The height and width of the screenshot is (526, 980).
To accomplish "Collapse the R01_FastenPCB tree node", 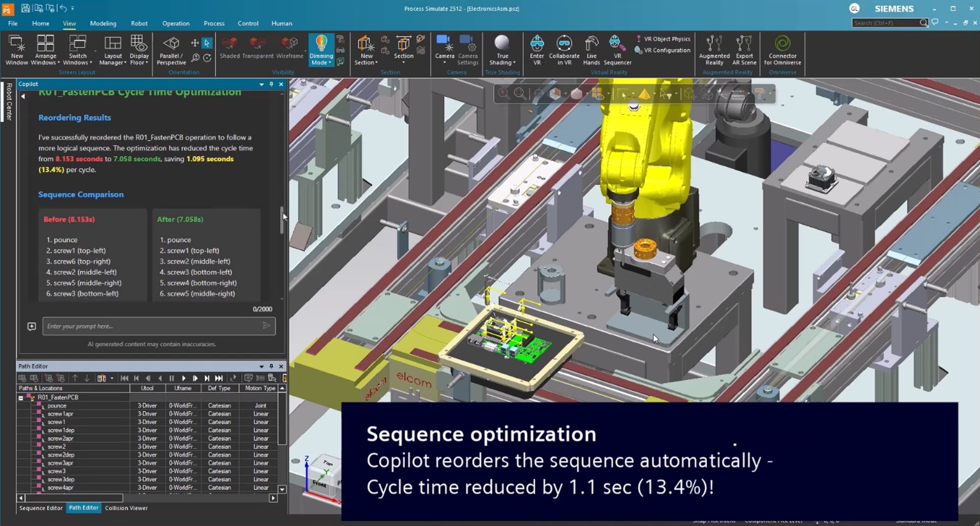I will [21, 398].
